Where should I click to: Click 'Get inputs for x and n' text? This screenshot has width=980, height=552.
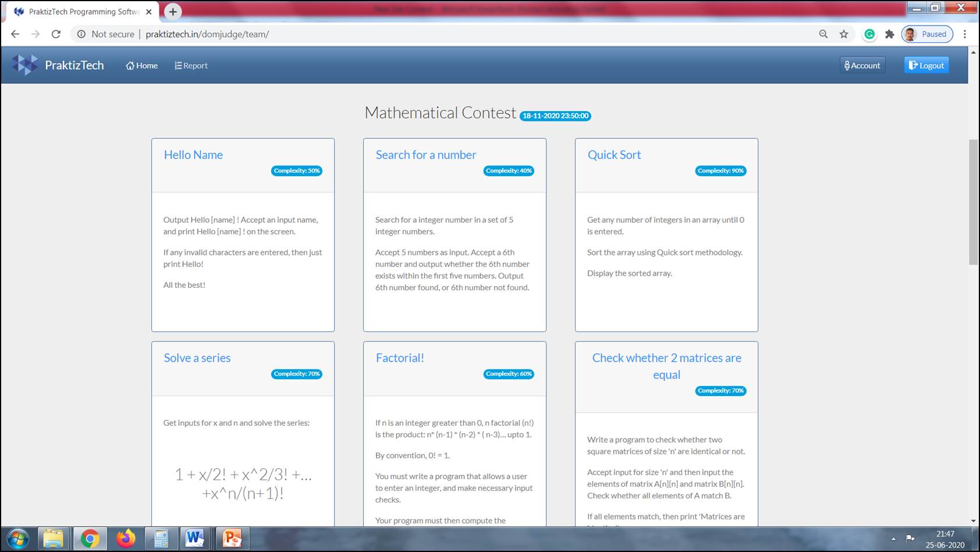(236, 423)
